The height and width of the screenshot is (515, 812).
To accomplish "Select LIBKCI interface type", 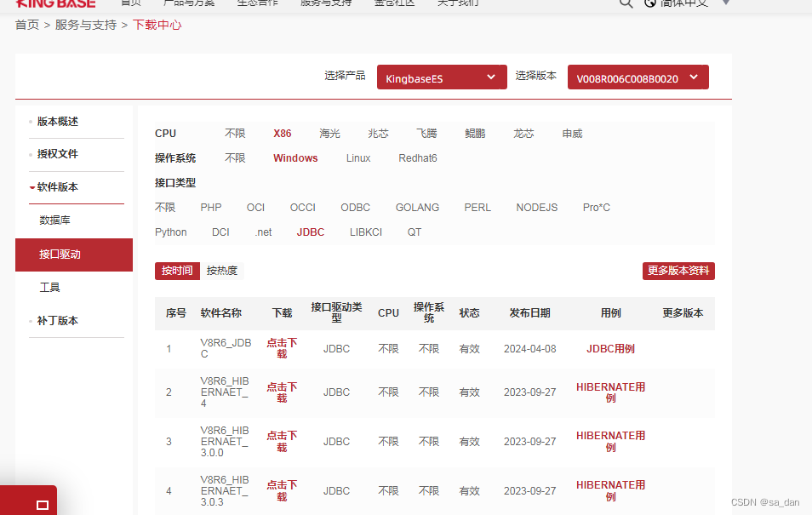I will [x=366, y=232].
